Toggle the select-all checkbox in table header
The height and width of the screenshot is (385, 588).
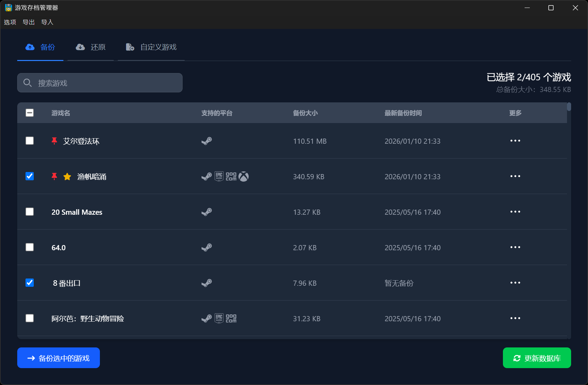coord(30,113)
